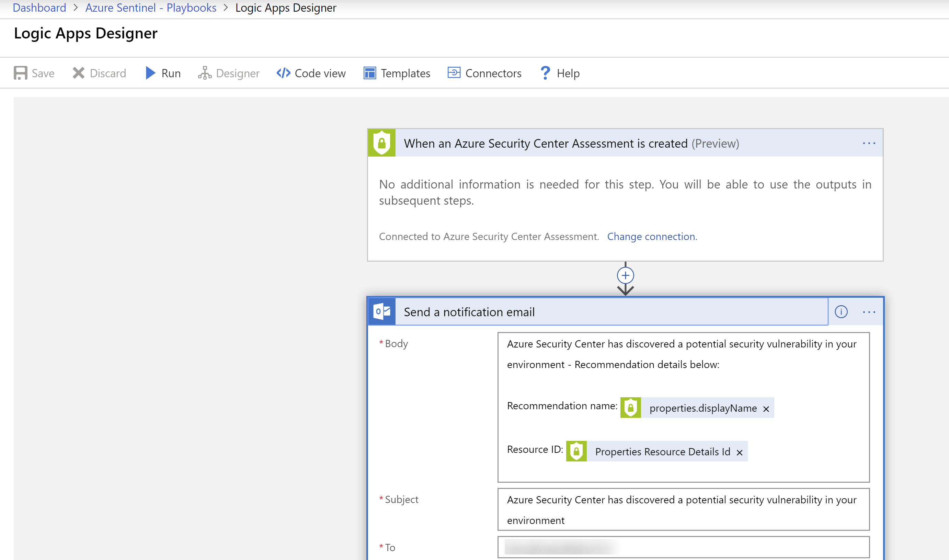Click the Discard toolbar label
Viewport: 949px width, 560px height.
108,73
